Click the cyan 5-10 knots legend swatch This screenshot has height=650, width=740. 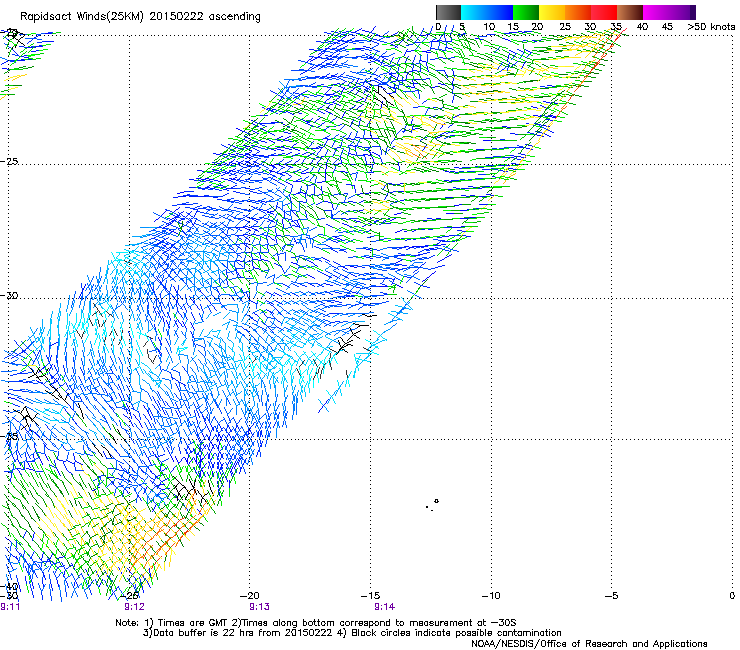(x=474, y=12)
